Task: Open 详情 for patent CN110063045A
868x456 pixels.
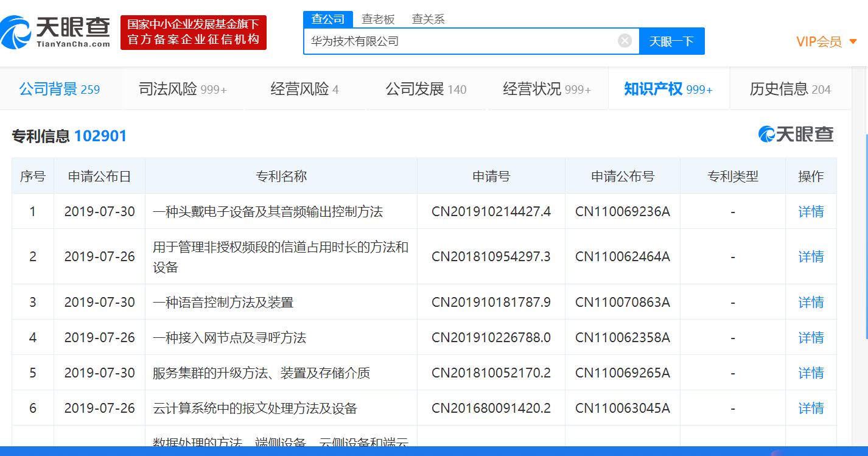Action: click(x=811, y=408)
